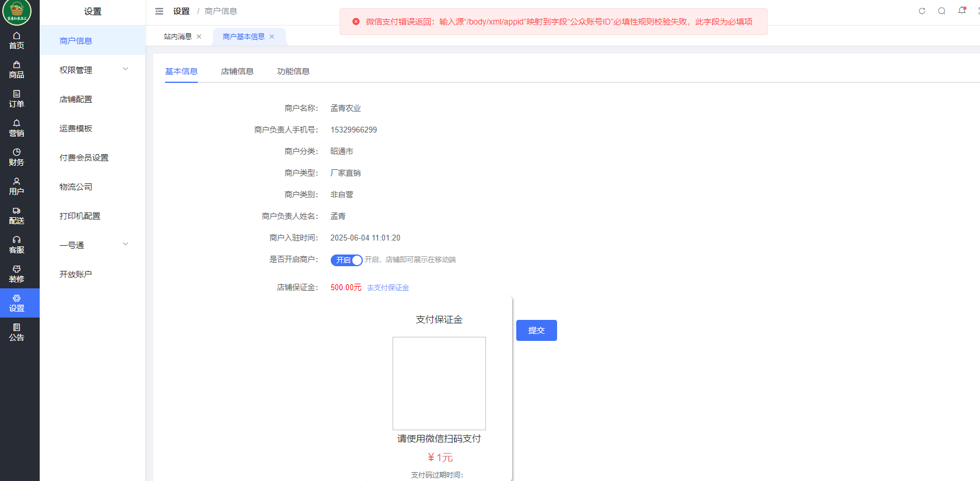Click the 去支付保证金 link

388,288
